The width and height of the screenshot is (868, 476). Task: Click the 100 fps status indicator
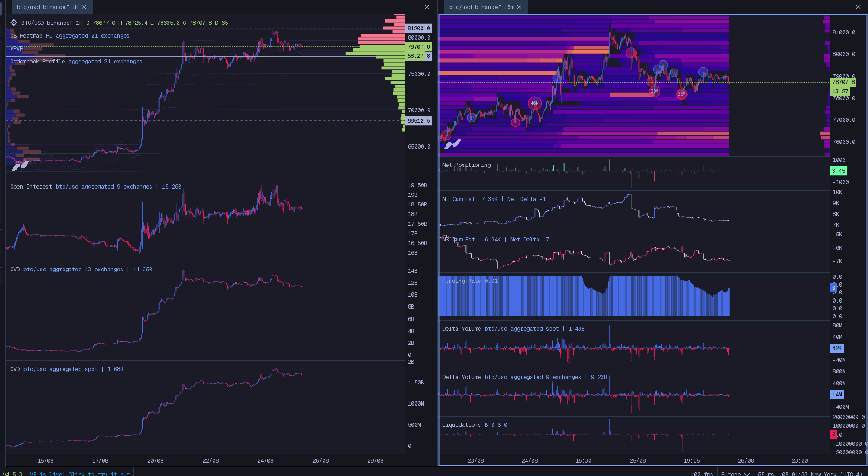[x=701, y=473]
